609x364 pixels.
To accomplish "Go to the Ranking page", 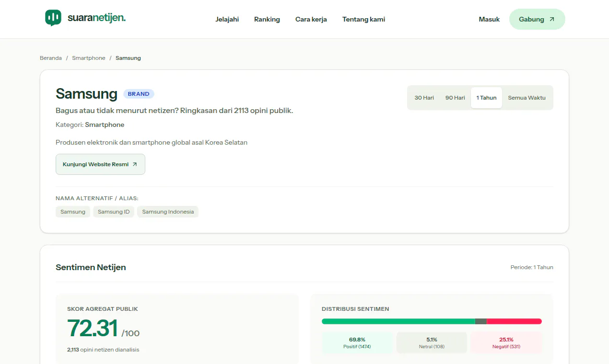I will tap(267, 20).
